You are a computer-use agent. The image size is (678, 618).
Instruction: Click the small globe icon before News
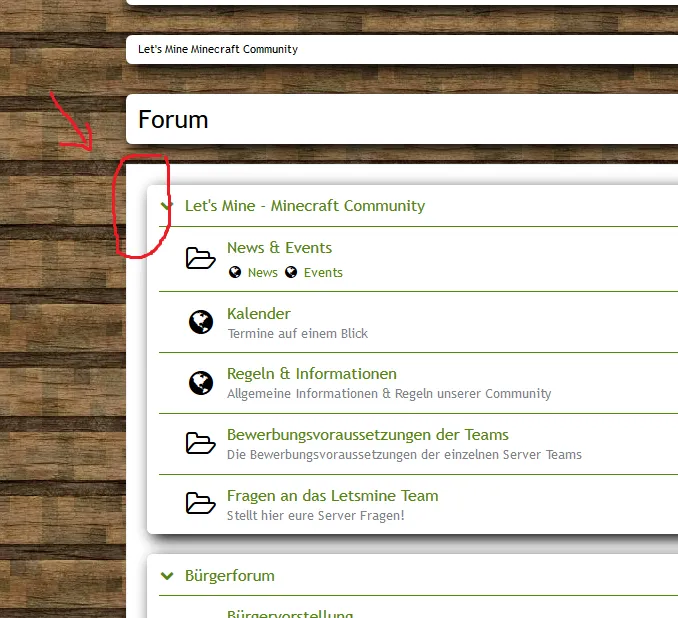(x=235, y=272)
